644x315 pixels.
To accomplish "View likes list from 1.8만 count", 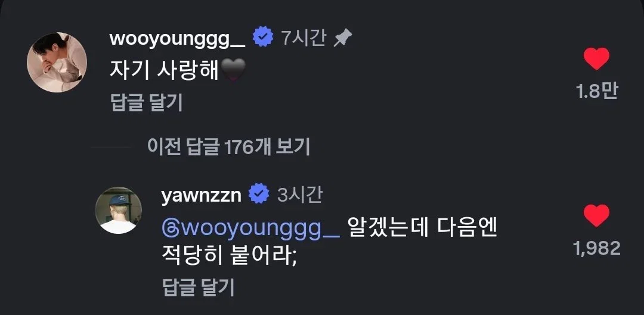I will (597, 91).
